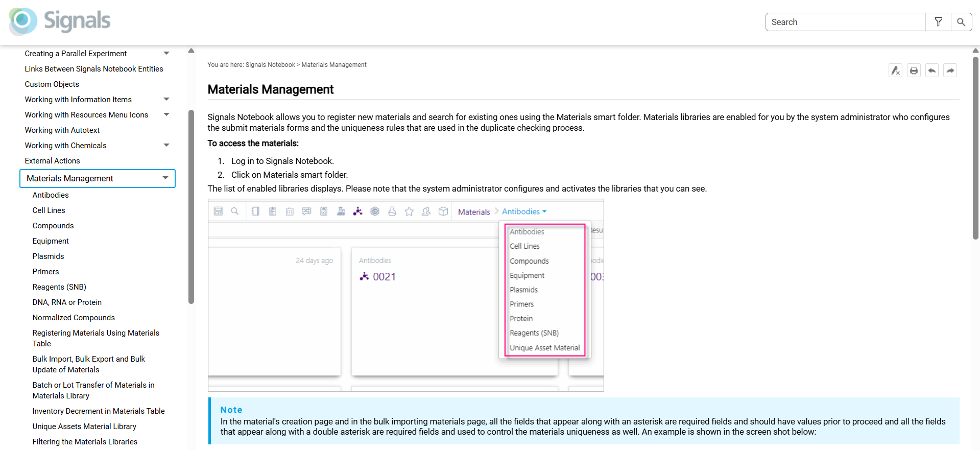Image resolution: width=980 pixels, height=450 pixels.
Task: Collapse the Materials Management arrow
Action: tap(165, 178)
